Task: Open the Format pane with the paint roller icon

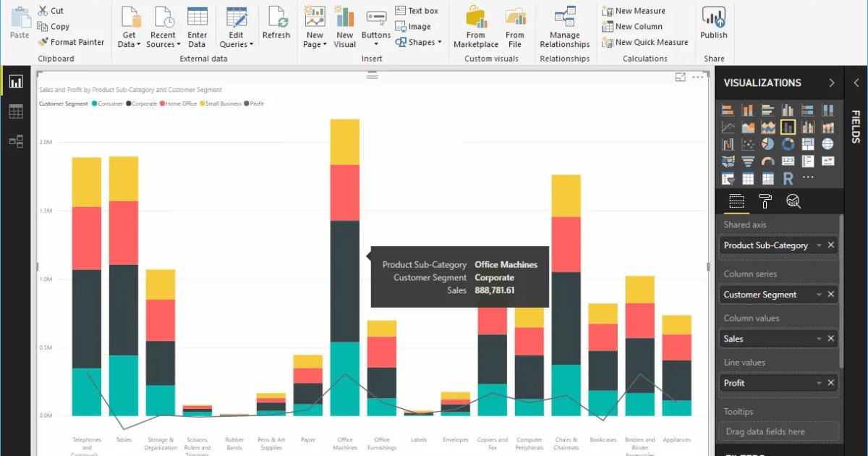Action: point(765,202)
